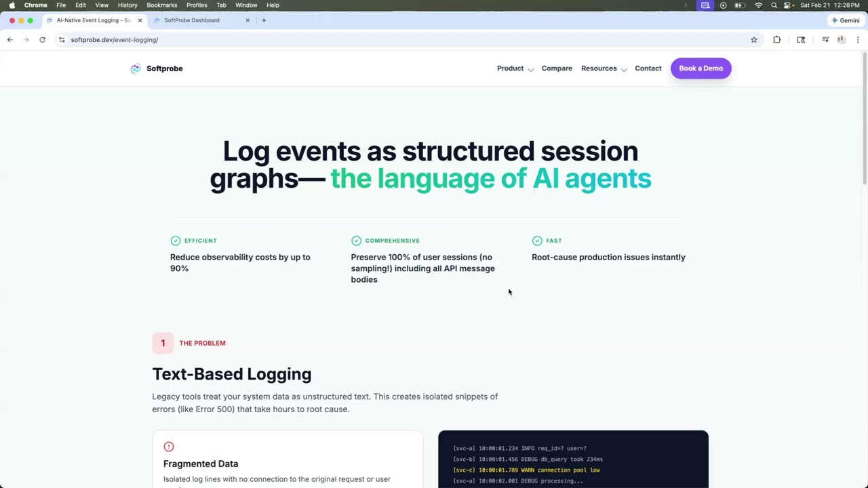Click the Fast checkmark icon
The width and height of the screenshot is (868, 488).
point(537,241)
